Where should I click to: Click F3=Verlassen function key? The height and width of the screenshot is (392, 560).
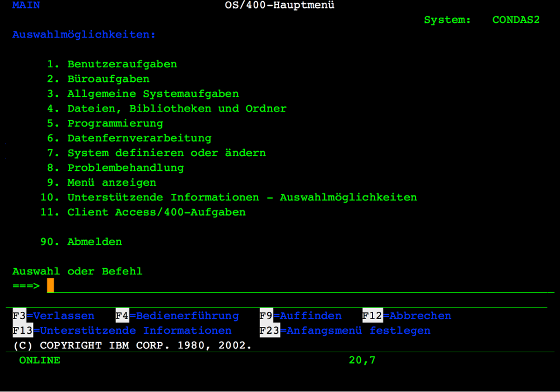54,316
